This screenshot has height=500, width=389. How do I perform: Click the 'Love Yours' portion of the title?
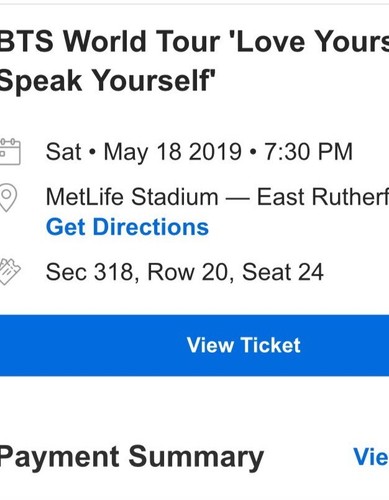[x=312, y=41]
